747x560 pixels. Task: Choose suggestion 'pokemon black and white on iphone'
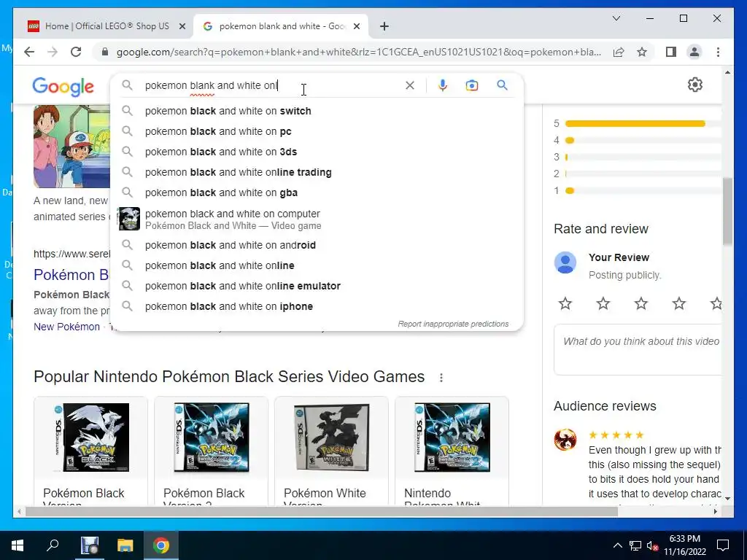point(317,307)
